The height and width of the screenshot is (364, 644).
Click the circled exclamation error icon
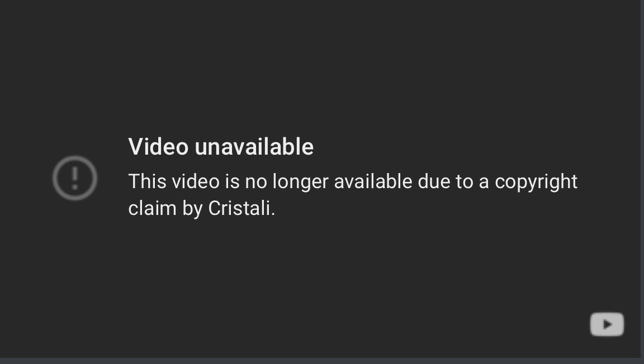75,178
